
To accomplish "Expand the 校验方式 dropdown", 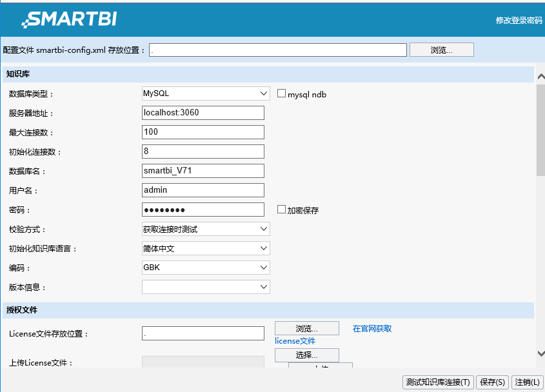I will tap(206, 229).
